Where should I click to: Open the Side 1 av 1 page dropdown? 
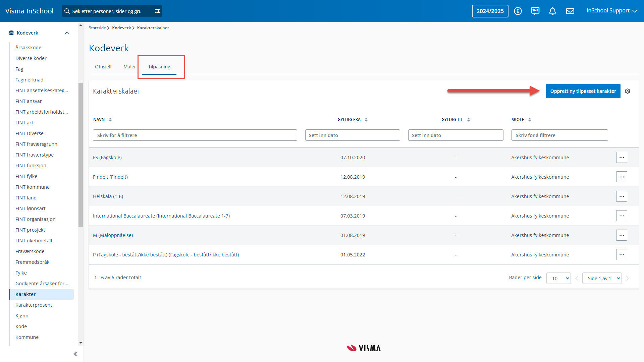[602, 278]
